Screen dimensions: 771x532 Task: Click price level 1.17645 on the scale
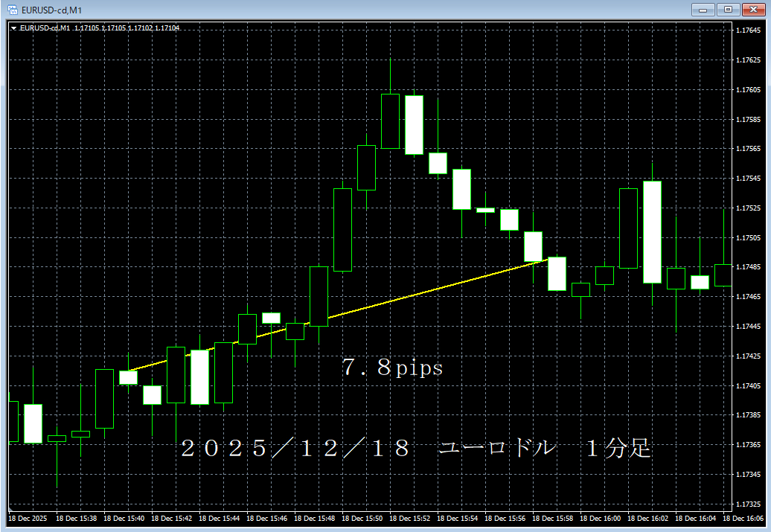748,31
